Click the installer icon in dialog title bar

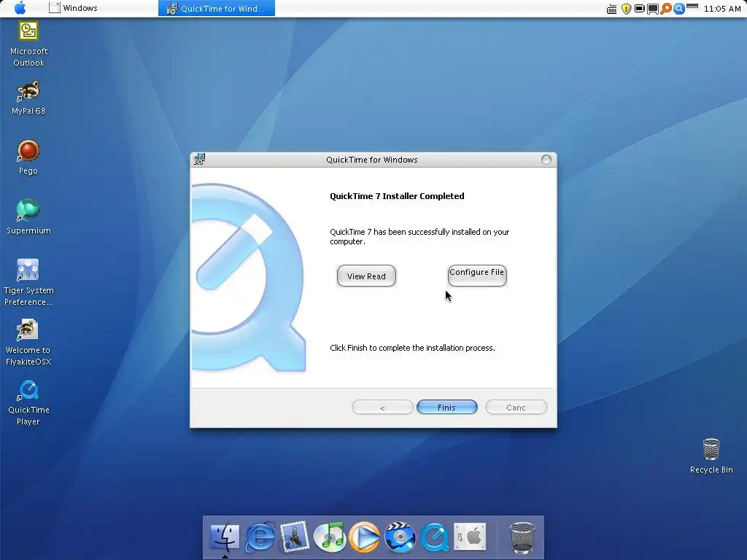[x=200, y=159]
